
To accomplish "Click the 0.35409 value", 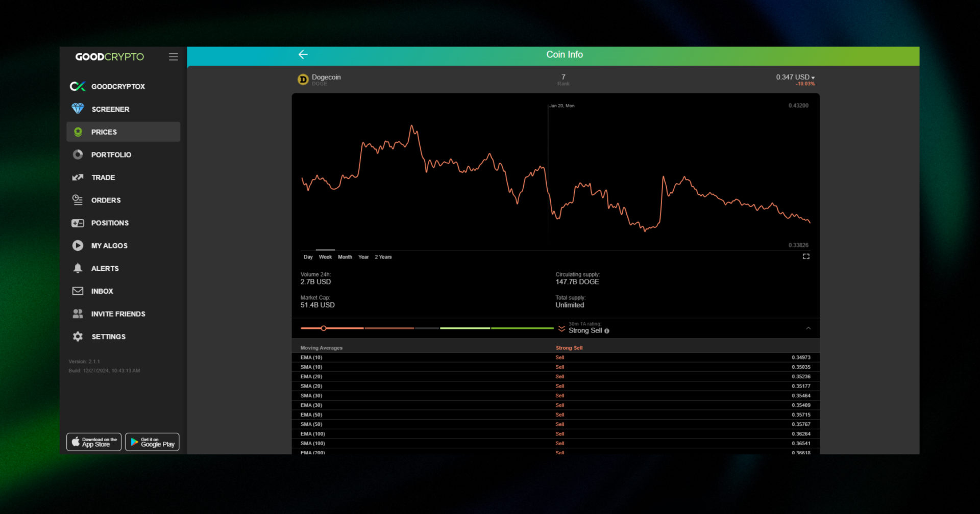I will click(801, 405).
